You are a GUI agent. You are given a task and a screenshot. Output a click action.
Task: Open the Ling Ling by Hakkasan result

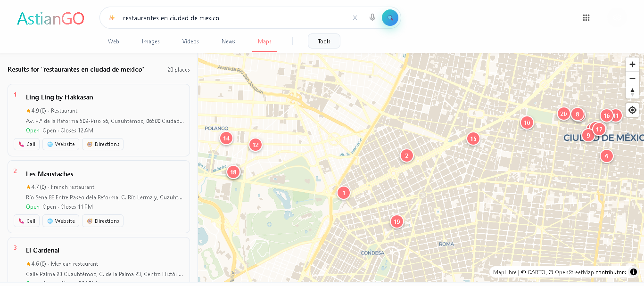59,97
